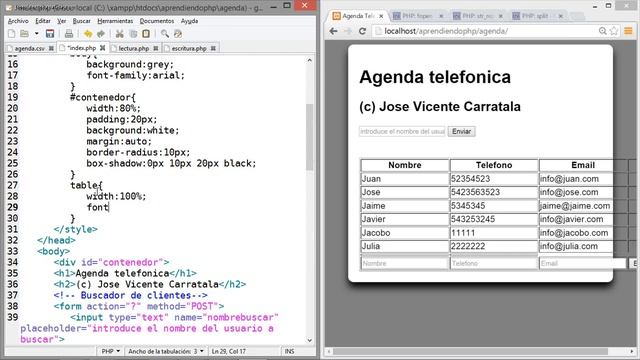Bookmark this page with the star icon

pyautogui.click(x=613, y=31)
